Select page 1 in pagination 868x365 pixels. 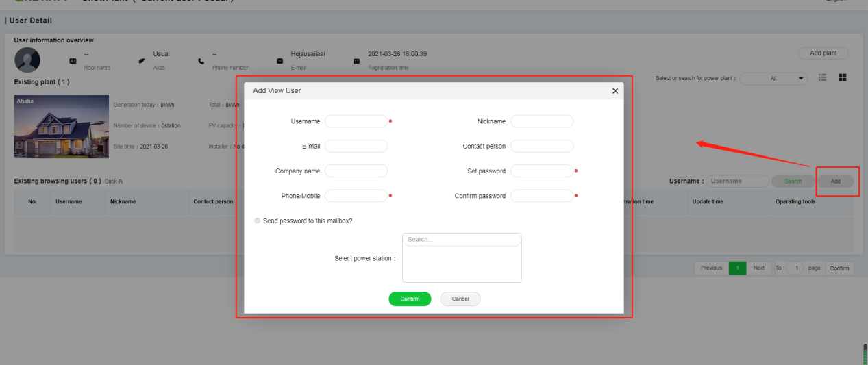pos(737,268)
